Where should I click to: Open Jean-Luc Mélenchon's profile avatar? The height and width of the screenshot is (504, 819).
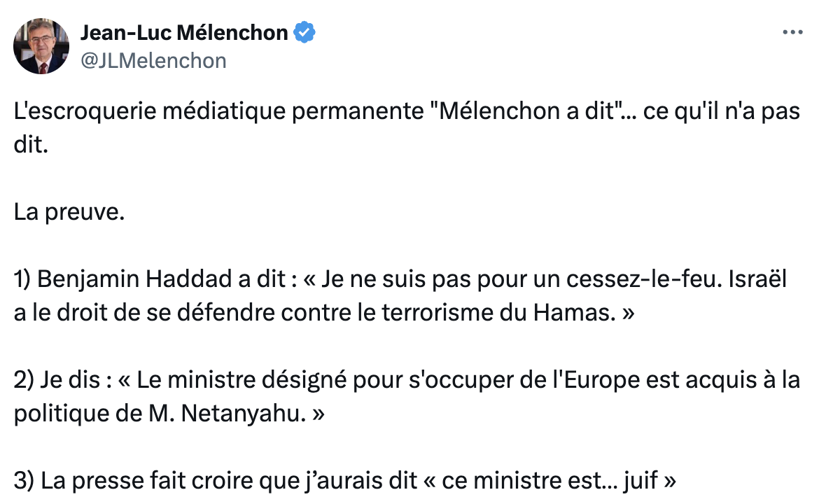41,46
